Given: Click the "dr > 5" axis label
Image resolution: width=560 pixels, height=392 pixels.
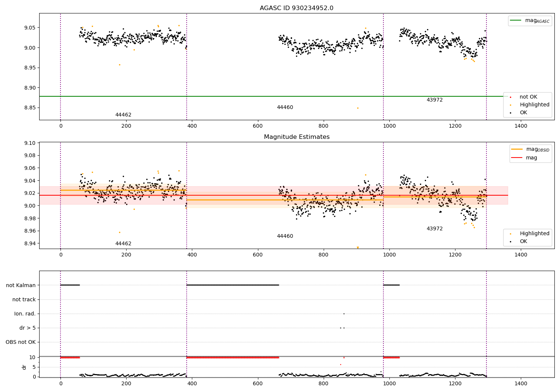Looking at the screenshot, I should coord(28,328).
